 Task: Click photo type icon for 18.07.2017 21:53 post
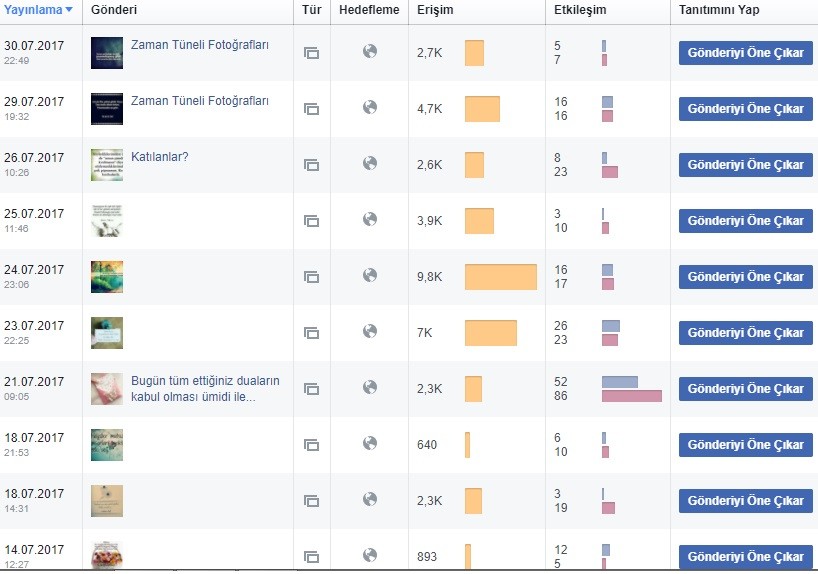(x=311, y=445)
